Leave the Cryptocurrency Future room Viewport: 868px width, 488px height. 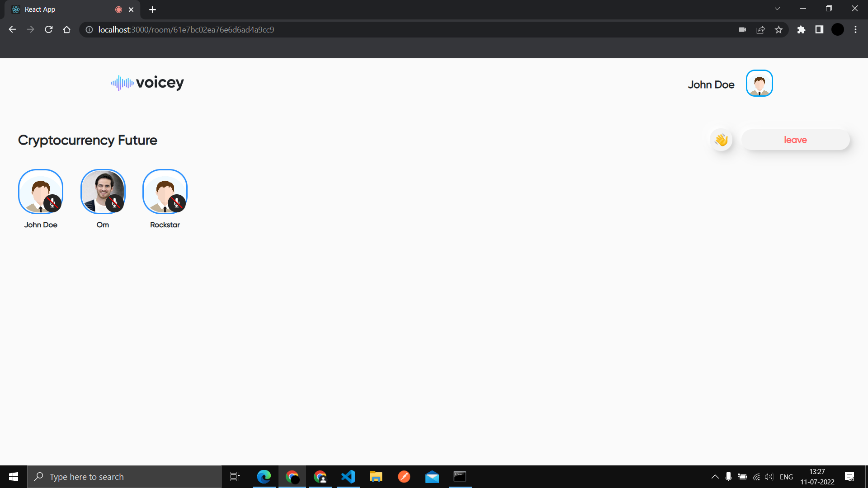click(795, 140)
